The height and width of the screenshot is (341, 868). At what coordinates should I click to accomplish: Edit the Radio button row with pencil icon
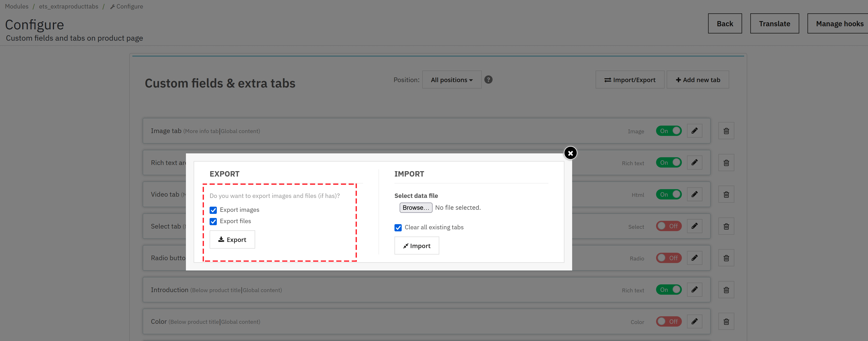coord(694,258)
